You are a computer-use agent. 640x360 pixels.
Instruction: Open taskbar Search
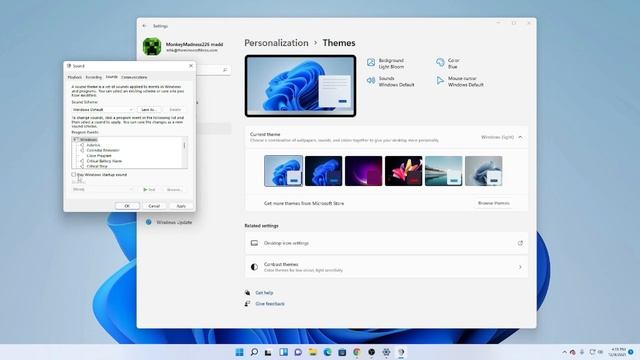[x=254, y=352]
